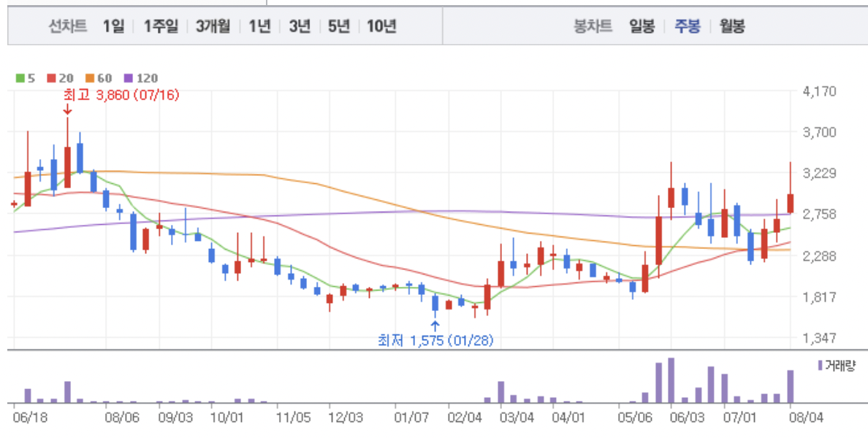
Task: Choose the 3년 line chart range
Action: 300,26
